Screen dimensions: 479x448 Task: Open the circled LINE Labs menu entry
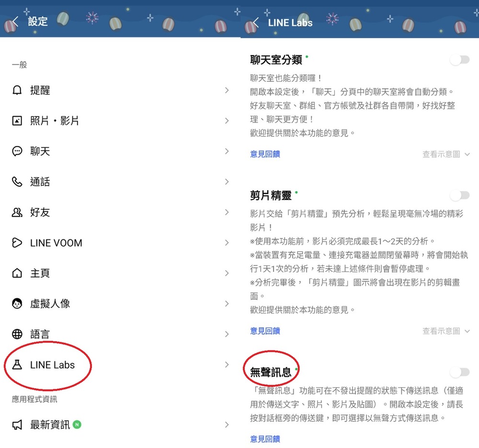click(48, 364)
